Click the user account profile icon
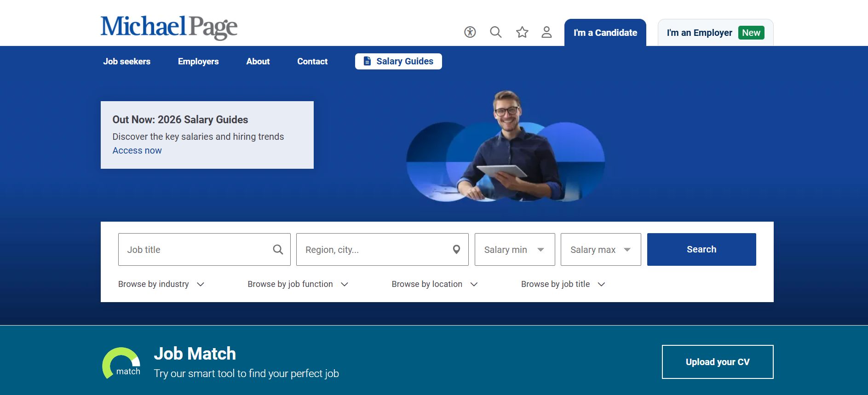This screenshot has width=868, height=395. click(546, 32)
